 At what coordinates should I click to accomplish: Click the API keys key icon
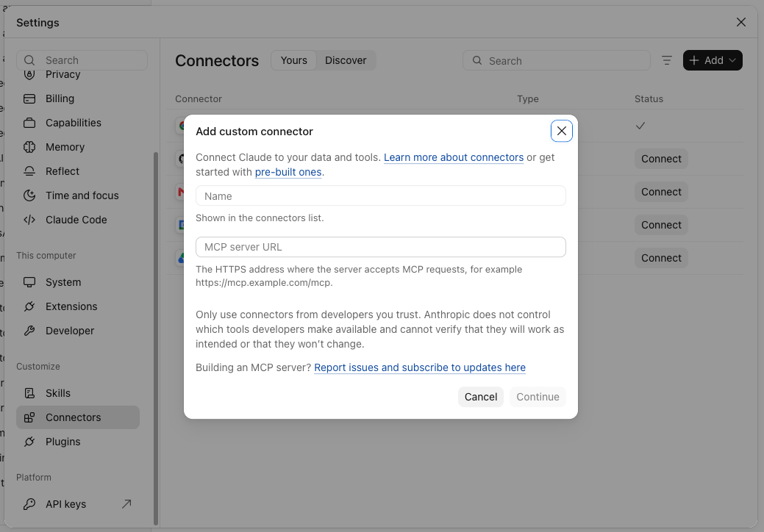29,504
